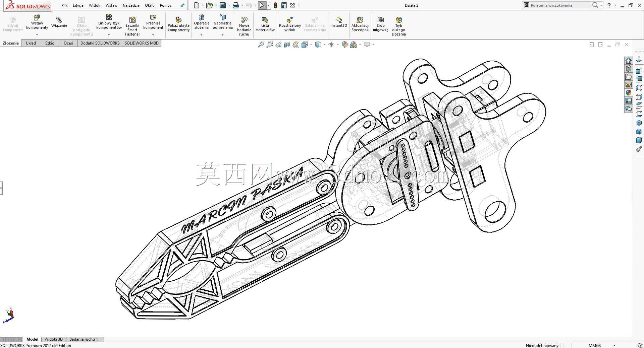The width and height of the screenshot is (644, 348).
Task: Open Geometria odniesienia tool
Action: pos(222,22)
